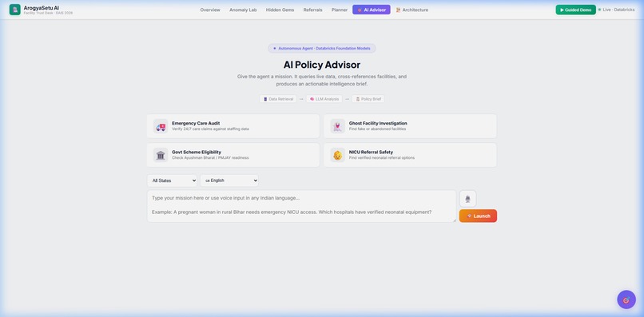Click the ArogyaSetu AI title text

click(41, 8)
